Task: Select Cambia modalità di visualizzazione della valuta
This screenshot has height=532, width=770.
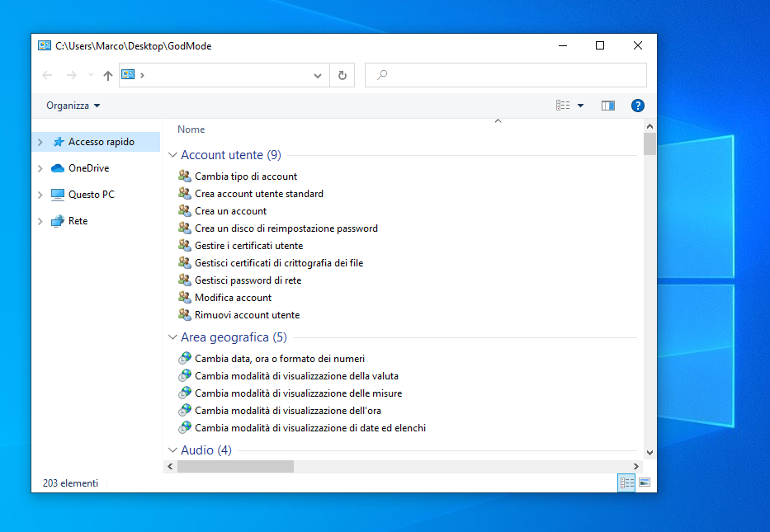Action: click(296, 376)
